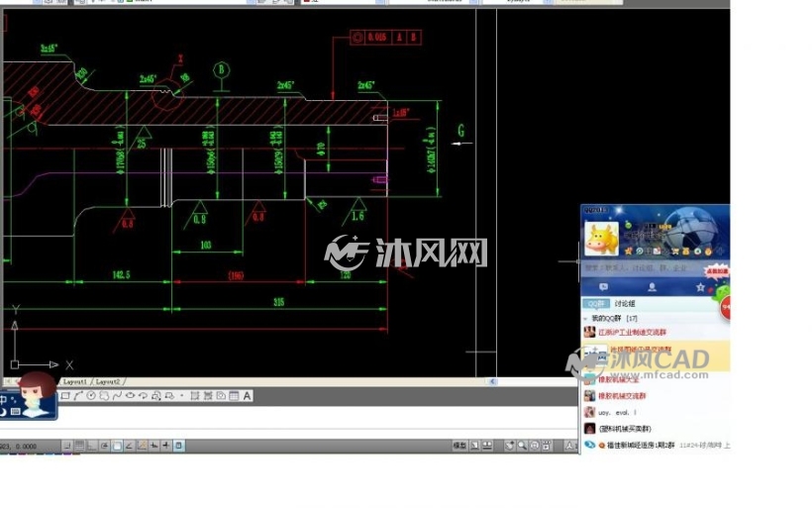
Task: Select the 讨论组 sub-tab
Action: (x=625, y=303)
